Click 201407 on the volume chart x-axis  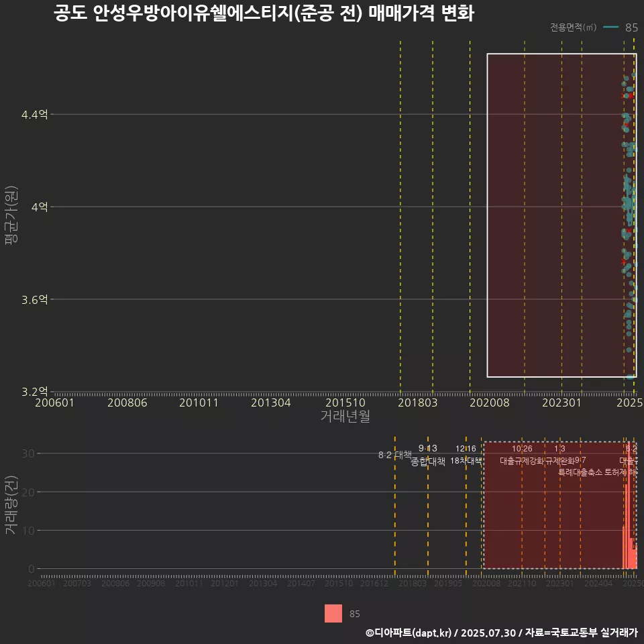pos(301,584)
